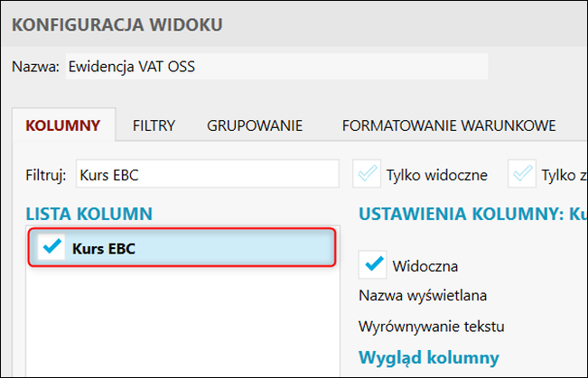
Task: Click the USTAWIENIA KOLUMNY heading
Action: 473,214
